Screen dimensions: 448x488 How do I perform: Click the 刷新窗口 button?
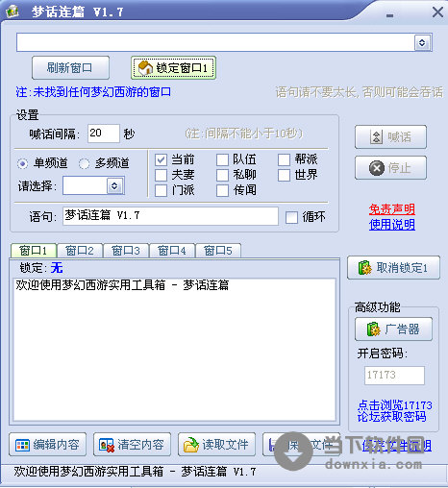point(70,67)
